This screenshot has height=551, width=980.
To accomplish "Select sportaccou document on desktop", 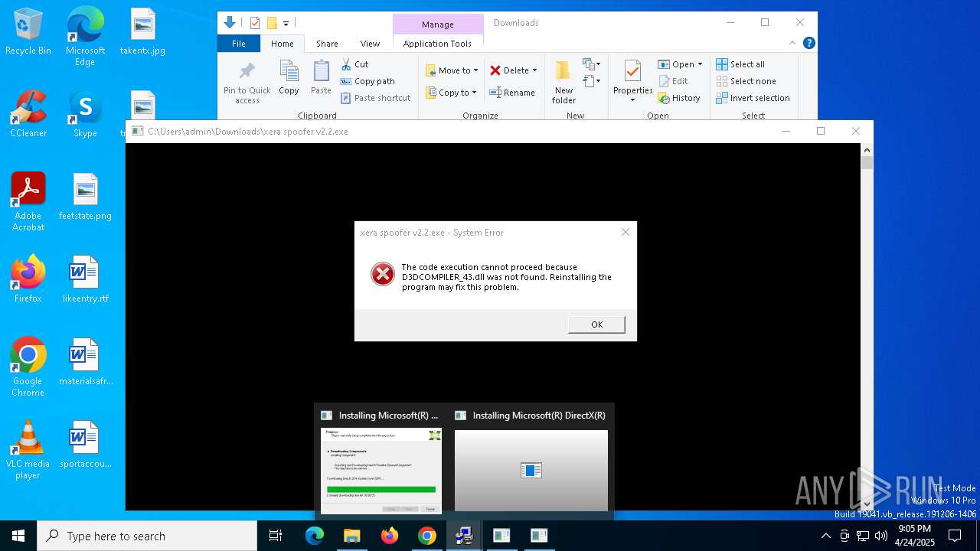I will click(x=85, y=445).
